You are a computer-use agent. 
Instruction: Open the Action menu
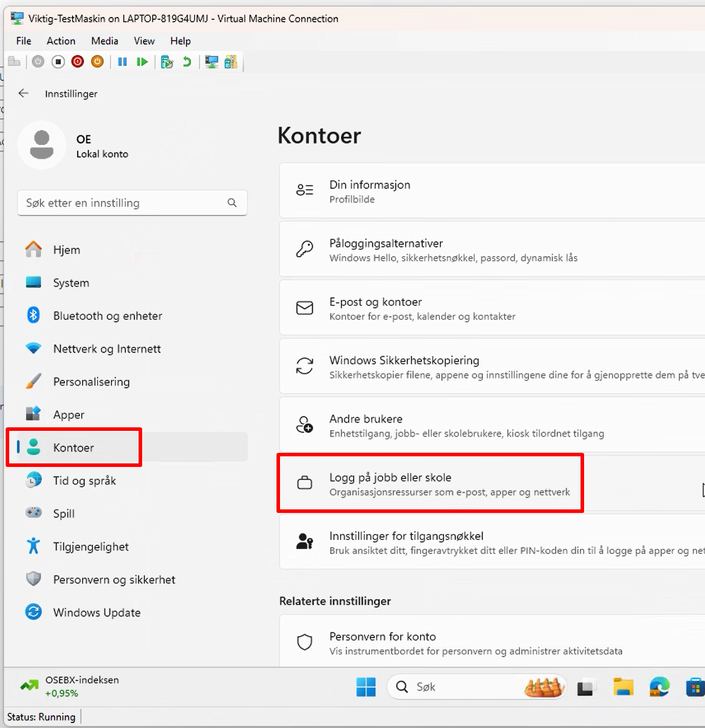(x=61, y=41)
